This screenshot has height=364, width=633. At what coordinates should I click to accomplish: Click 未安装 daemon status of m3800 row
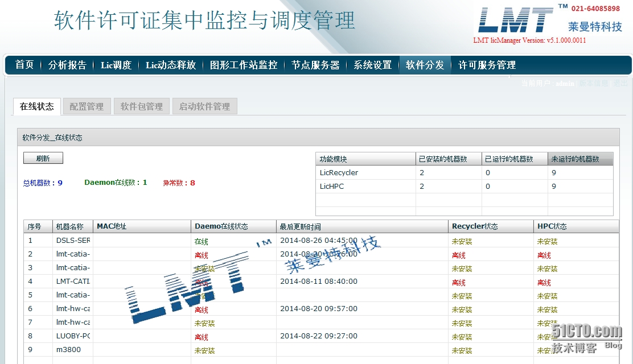click(x=204, y=351)
